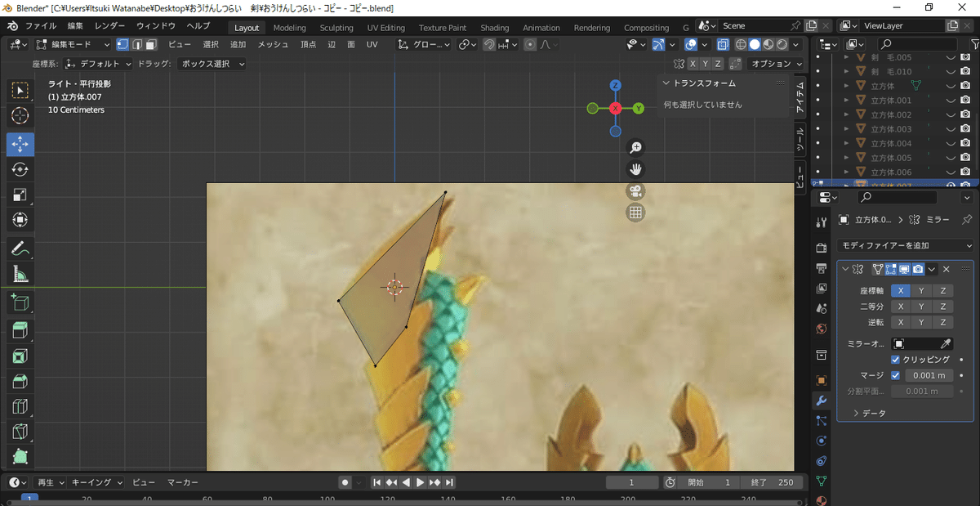Screen dimensions: 980x506
Task: Open the Object properties orange square tab
Action: coord(822,380)
